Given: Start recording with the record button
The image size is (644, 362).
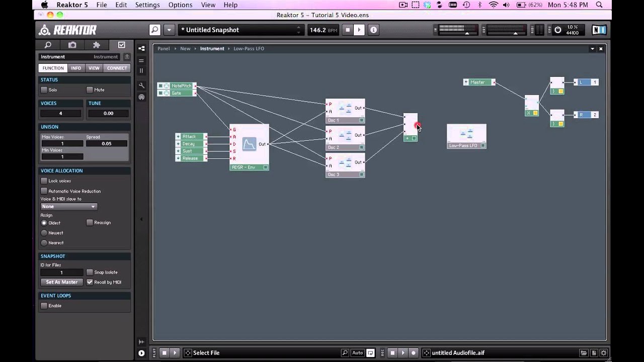Looking at the screenshot, I should click(x=414, y=353).
